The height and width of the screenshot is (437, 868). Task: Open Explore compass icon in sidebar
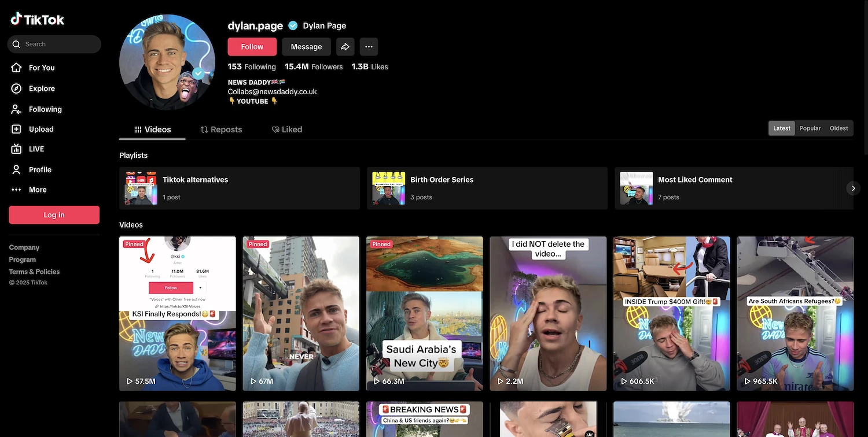[x=17, y=88]
